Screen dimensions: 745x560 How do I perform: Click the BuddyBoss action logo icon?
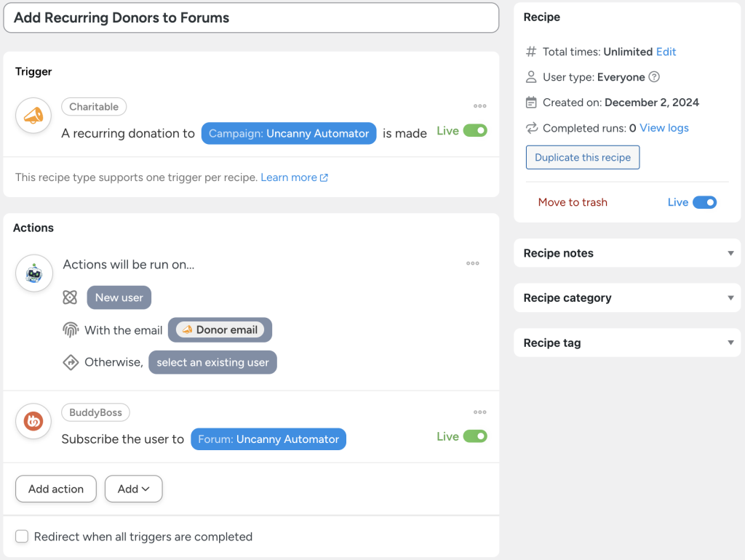coord(33,421)
